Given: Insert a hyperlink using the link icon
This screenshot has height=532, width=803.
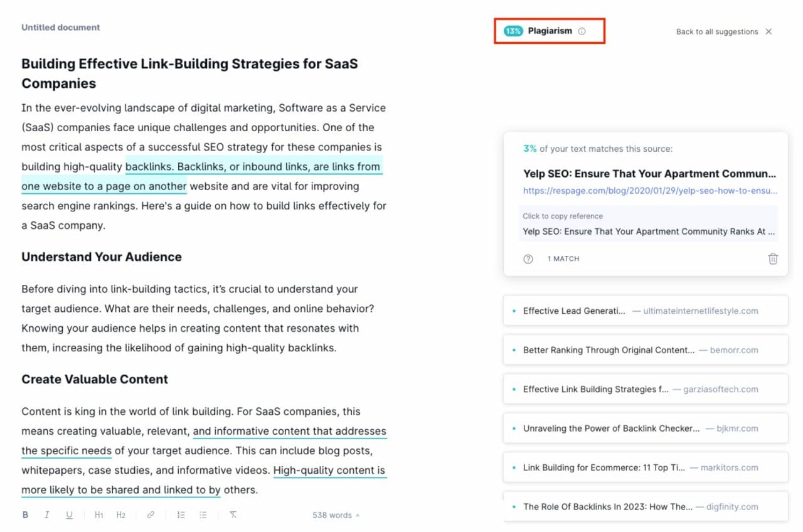Looking at the screenshot, I should click(150, 514).
